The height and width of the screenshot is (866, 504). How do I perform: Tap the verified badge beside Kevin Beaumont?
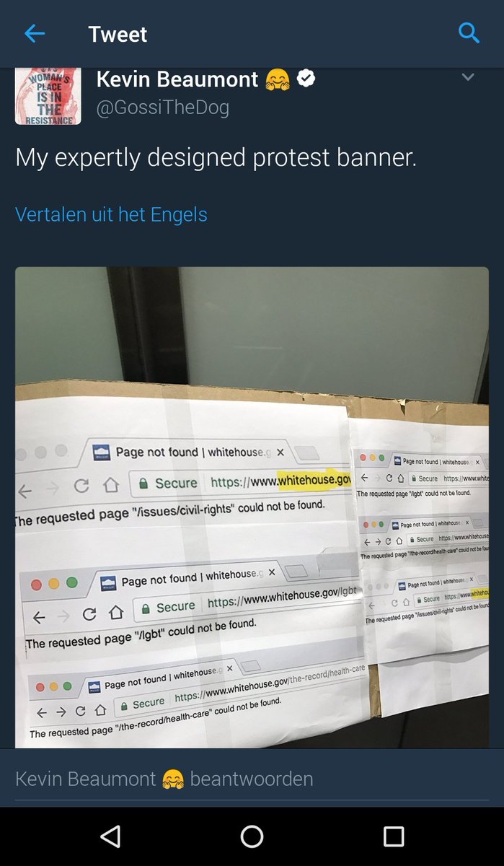306,79
